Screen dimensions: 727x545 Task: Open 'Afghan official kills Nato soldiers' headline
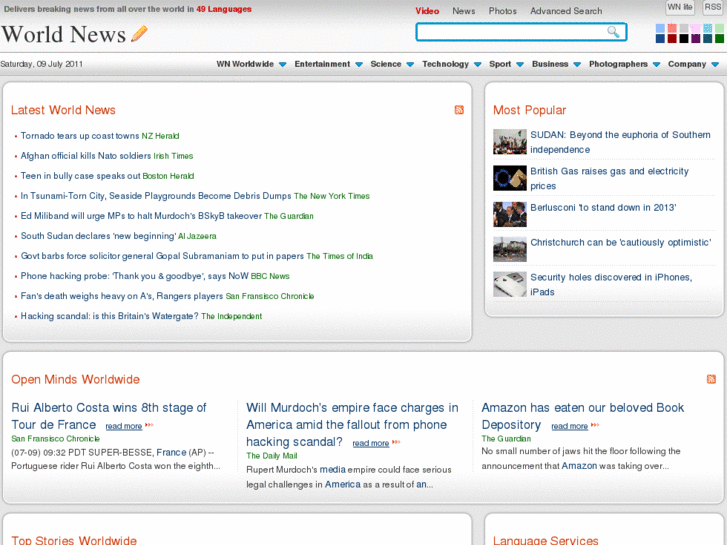pos(86,156)
